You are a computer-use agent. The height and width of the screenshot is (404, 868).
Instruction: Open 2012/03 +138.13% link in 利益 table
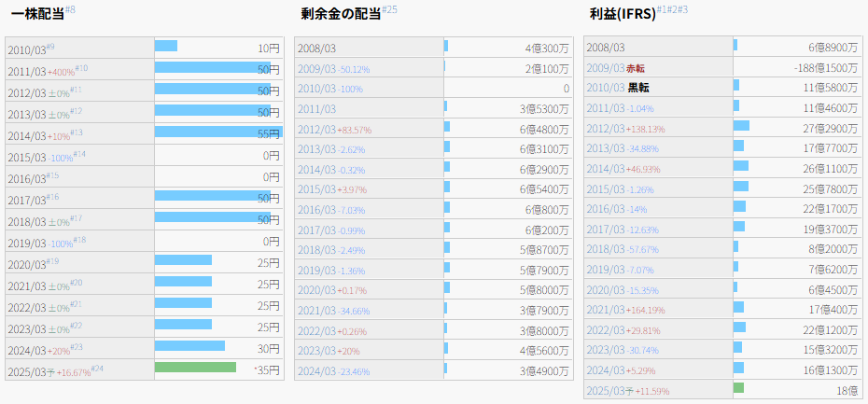pyautogui.click(x=626, y=129)
